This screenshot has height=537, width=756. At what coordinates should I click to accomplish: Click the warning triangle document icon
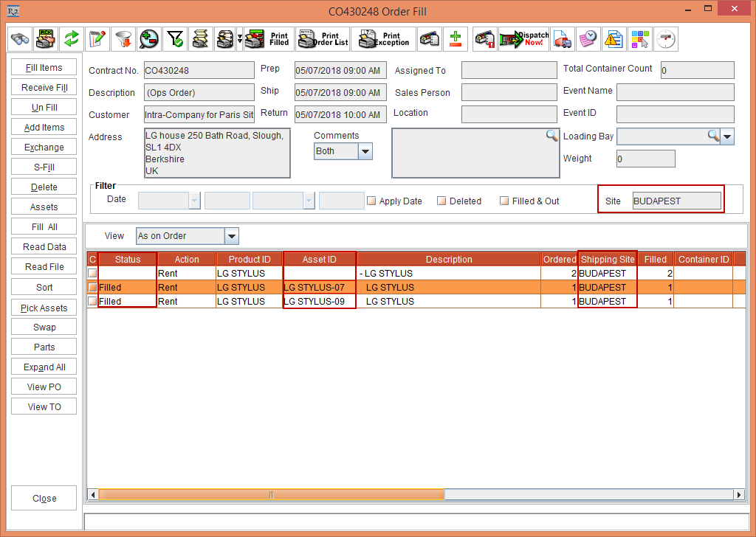pos(613,39)
